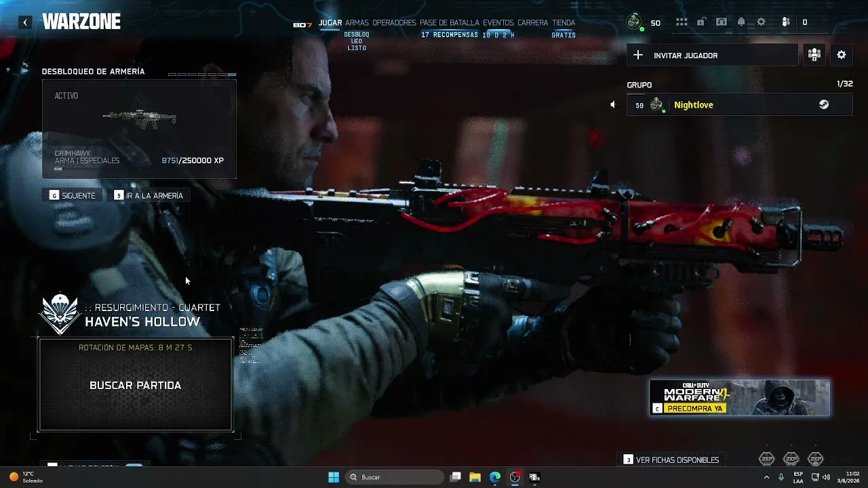This screenshot has width=868, height=488.
Task: Toggle the voice speaker icon beside Nightlove
Action: (x=612, y=104)
